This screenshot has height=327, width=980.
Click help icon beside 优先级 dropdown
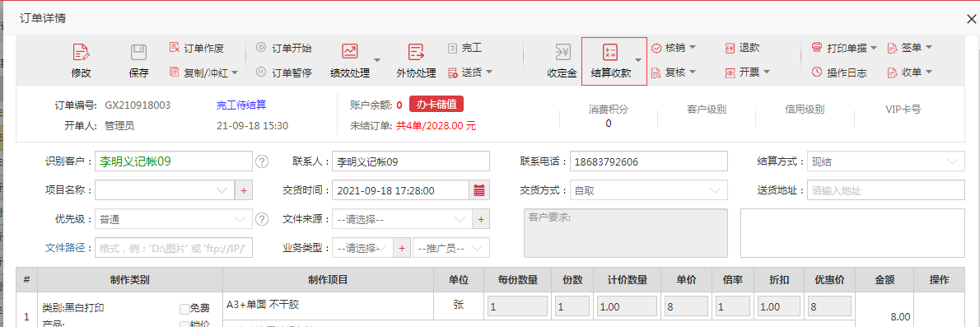pos(262,219)
